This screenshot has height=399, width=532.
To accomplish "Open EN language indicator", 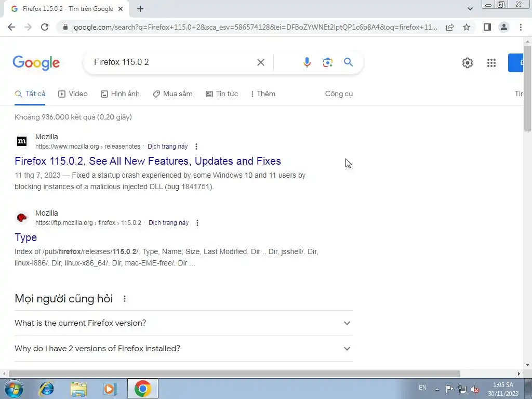I will click(x=422, y=388).
